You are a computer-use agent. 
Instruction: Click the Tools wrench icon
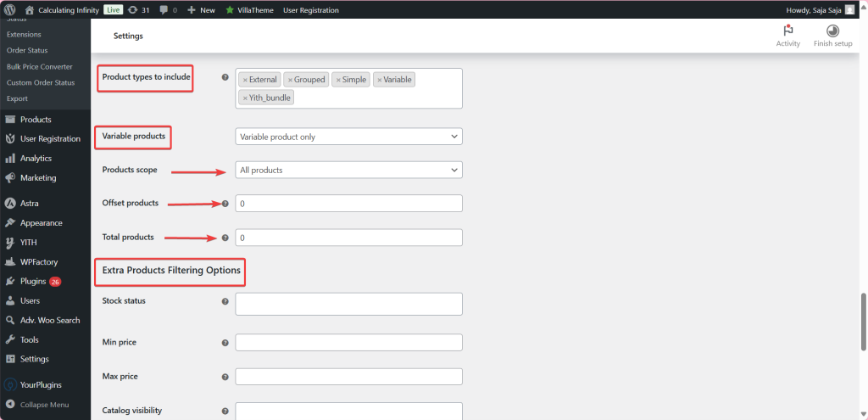point(10,339)
